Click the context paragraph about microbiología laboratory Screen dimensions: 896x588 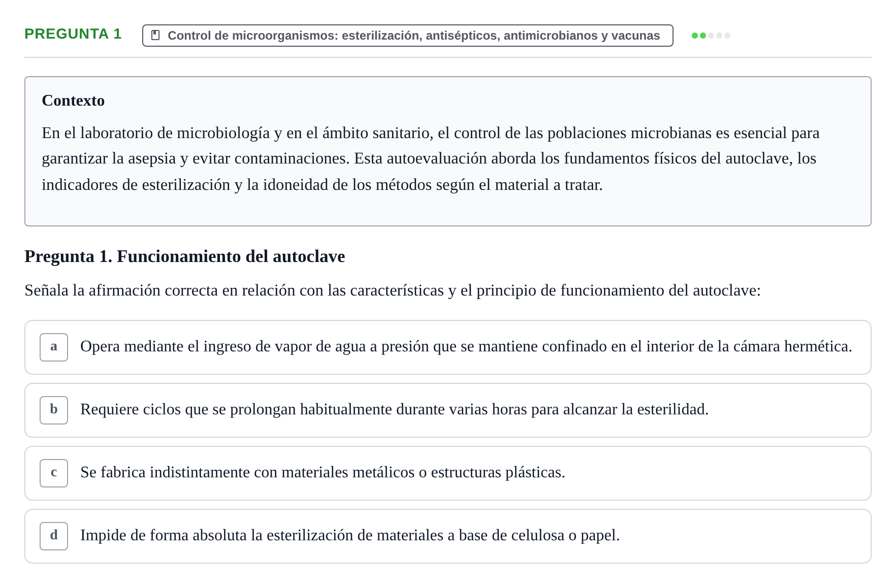click(x=431, y=159)
